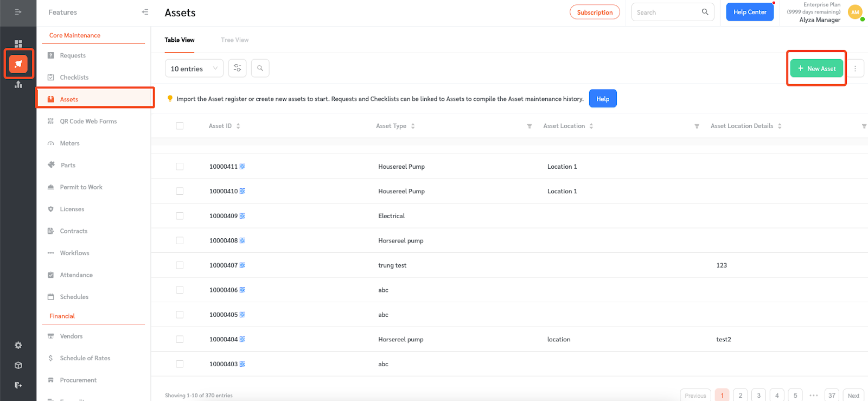Open the settings gear in left rail
This screenshot has width=868, height=401.
18,345
